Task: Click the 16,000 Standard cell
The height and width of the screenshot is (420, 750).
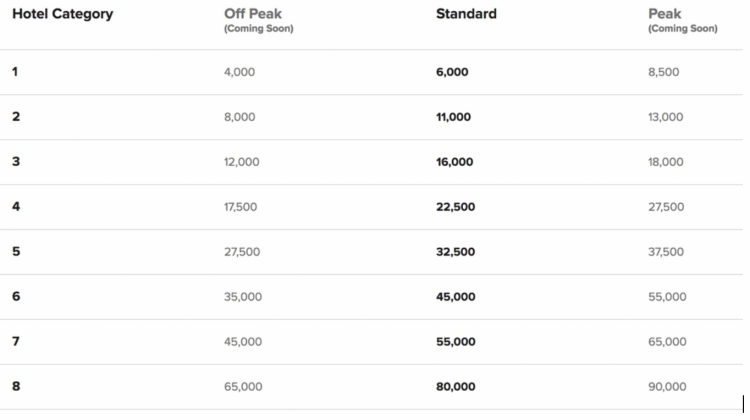Action: point(455,162)
